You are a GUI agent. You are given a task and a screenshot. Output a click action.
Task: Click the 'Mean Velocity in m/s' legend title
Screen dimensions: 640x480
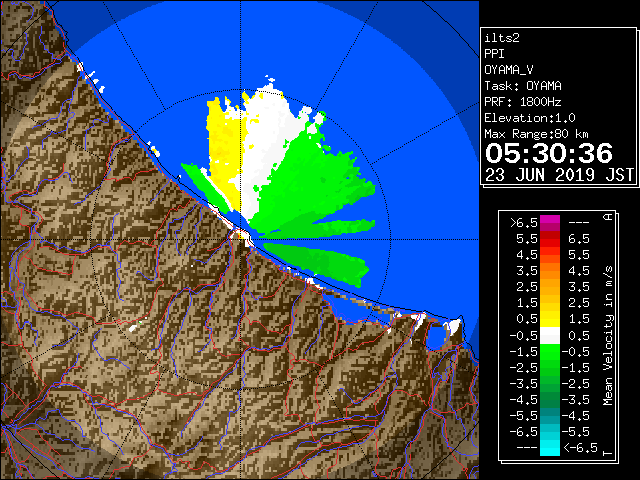click(608, 336)
